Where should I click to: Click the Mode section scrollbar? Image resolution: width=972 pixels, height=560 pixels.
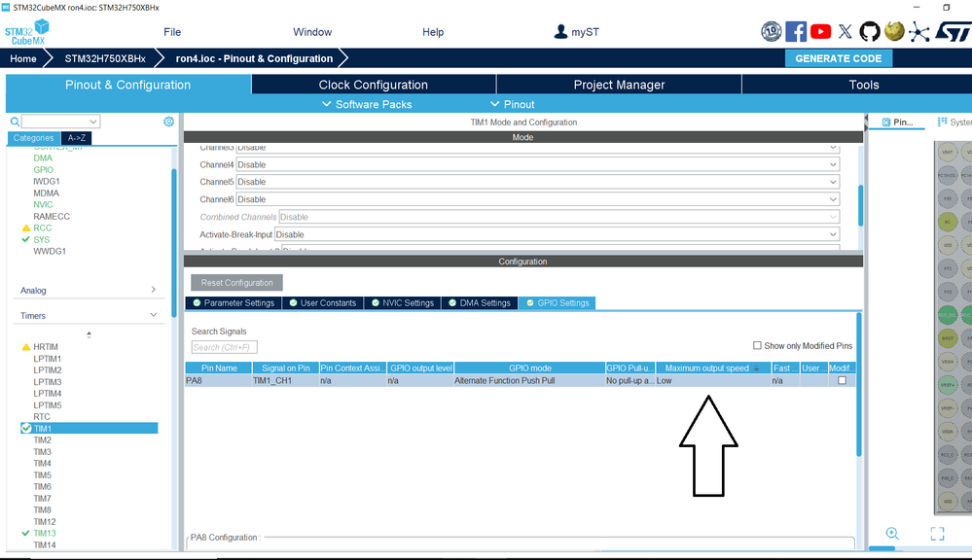860,205
